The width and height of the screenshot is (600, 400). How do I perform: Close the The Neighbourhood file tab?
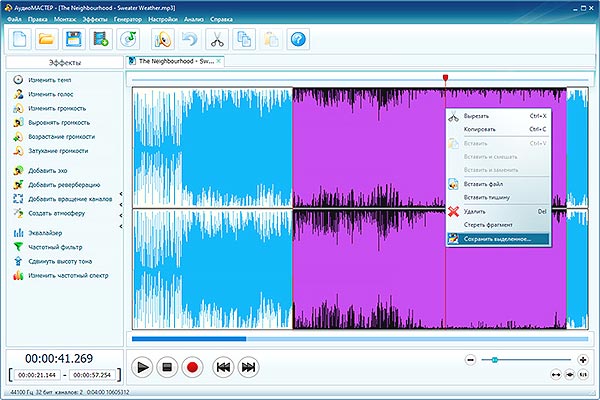coord(219,61)
